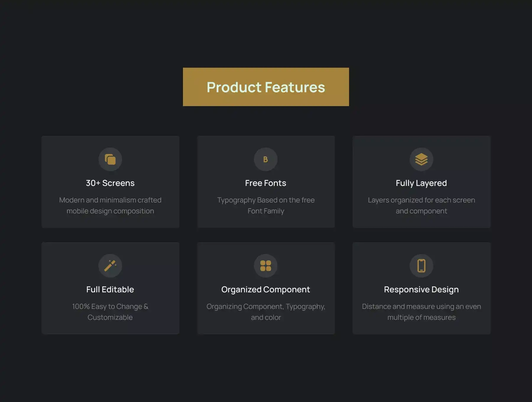The height and width of the screenshot is (402, 532).
Task: Select the Fully Layered title
Action: [x=421, y=183]
